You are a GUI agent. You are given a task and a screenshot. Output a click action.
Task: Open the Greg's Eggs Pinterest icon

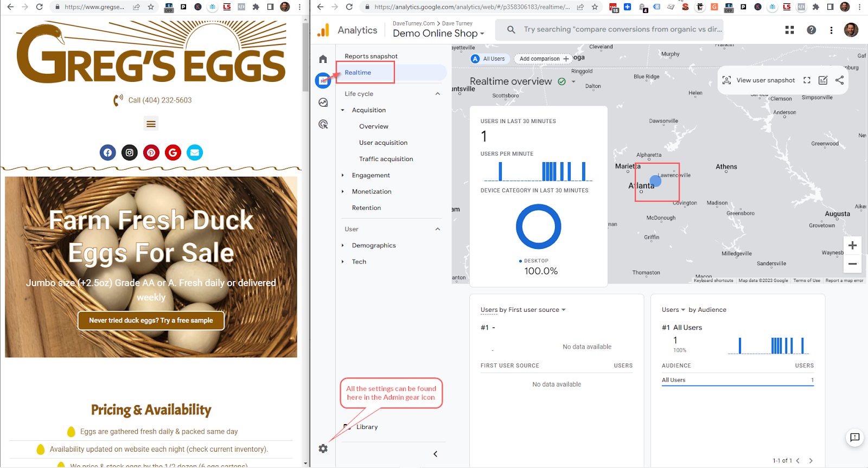[151, 152]
